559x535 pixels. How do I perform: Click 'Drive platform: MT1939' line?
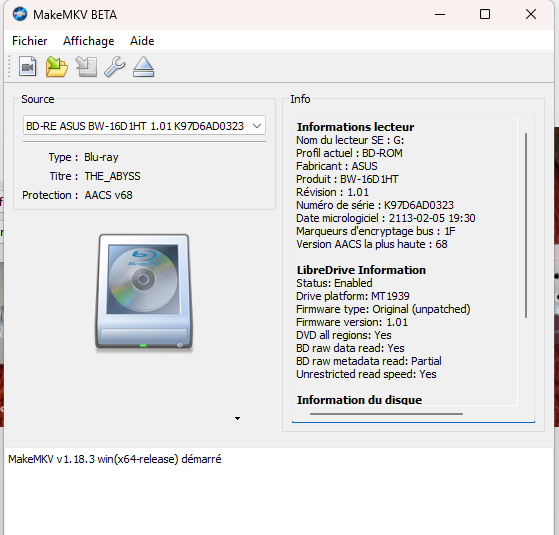(353, 296)
